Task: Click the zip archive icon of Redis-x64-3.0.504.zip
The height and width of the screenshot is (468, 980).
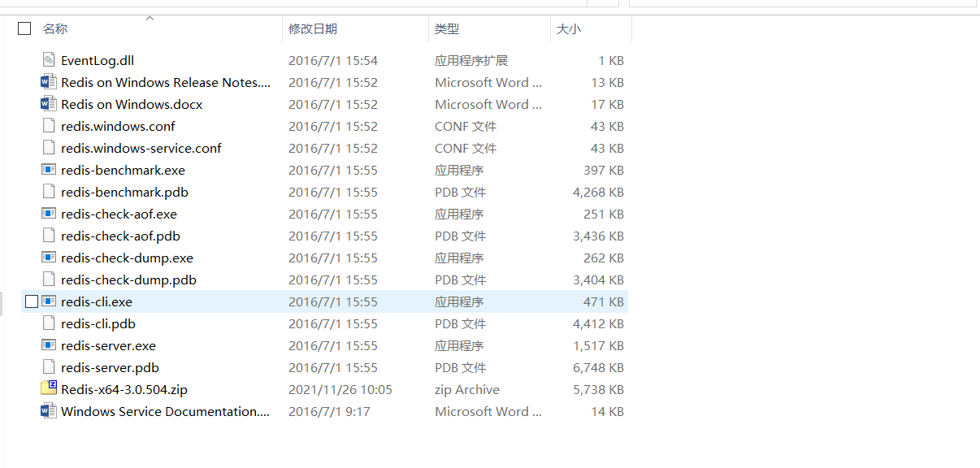Action: (x=49, y=388)
